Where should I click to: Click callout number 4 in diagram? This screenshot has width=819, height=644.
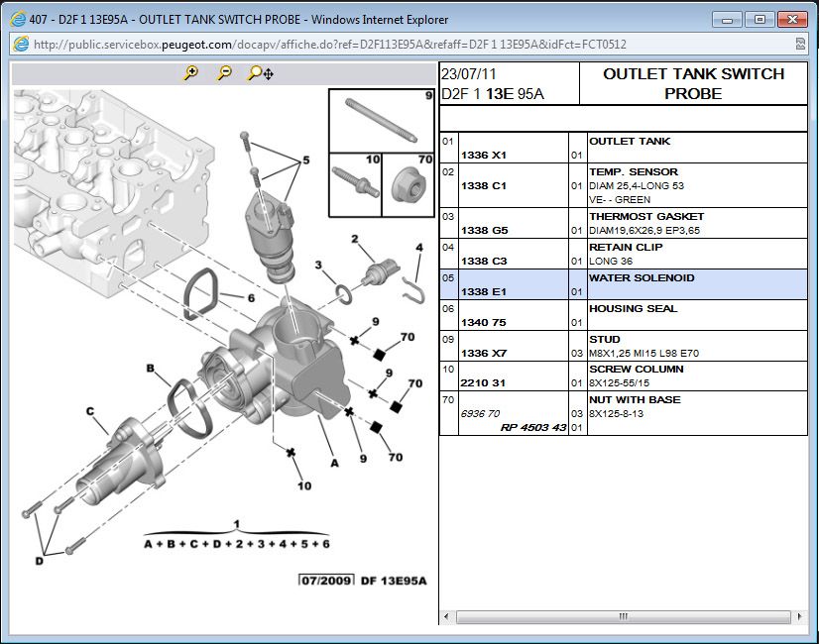[418, 248]
